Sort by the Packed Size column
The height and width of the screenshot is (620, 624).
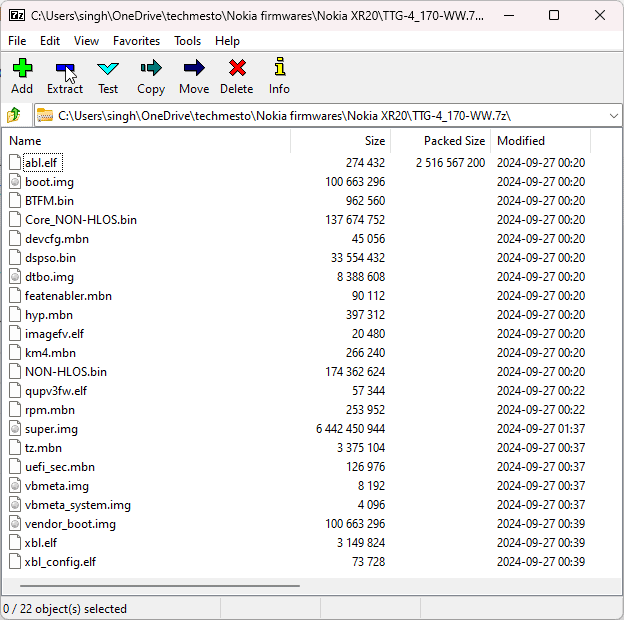[454, 141]
